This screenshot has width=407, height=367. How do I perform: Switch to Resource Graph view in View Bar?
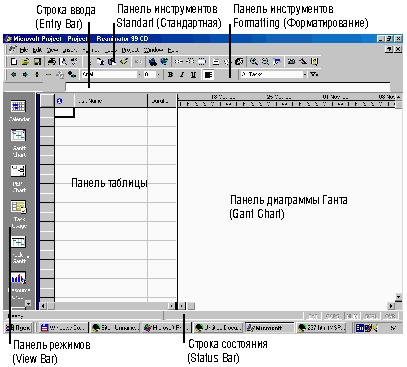pos(19,286)
